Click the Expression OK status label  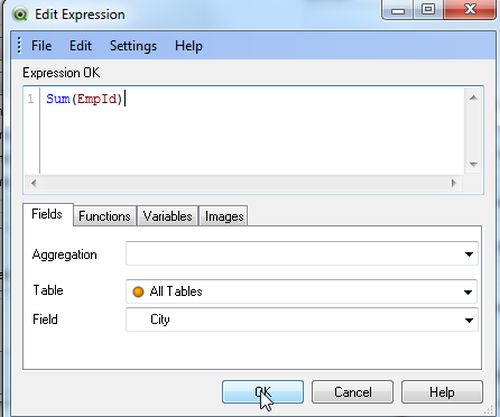(61, 73)
